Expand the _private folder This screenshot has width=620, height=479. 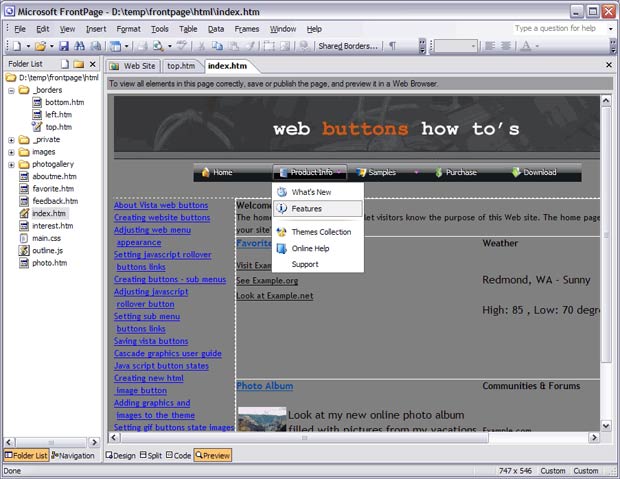tap(11, 140)
